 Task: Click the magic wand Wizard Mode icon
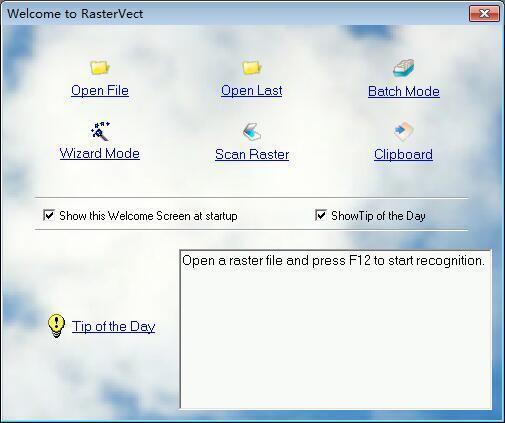click(x=100, y=131)
